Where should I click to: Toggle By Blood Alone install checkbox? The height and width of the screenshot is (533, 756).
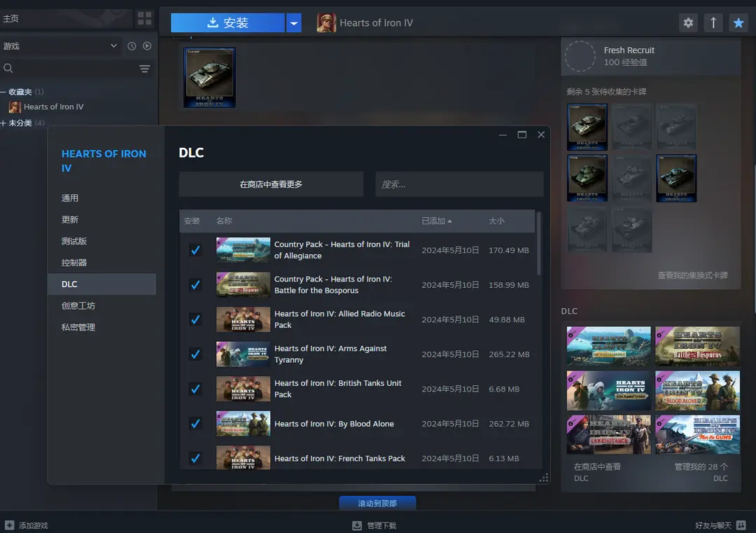195,424
